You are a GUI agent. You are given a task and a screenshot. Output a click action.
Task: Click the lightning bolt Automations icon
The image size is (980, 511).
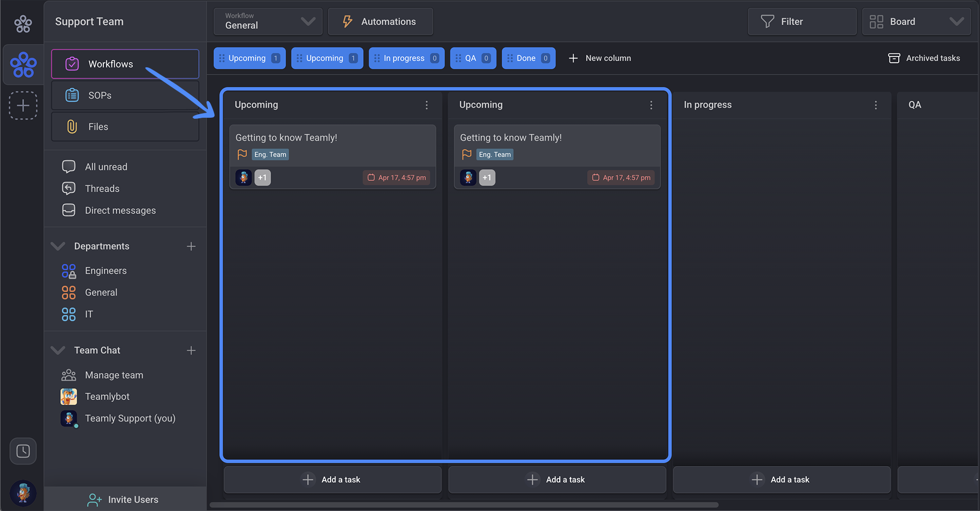tap(348, 22)
